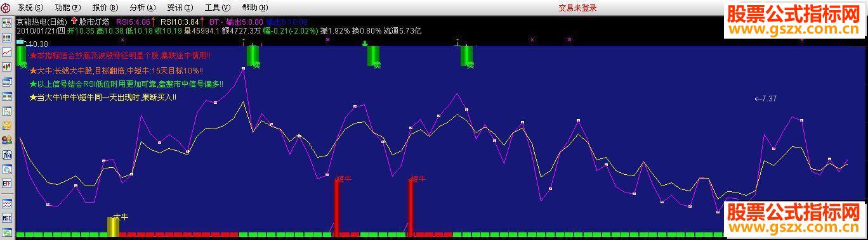868x240 pixels.
Task: Click the high price 高10.38
Action: tap(109, 30)
